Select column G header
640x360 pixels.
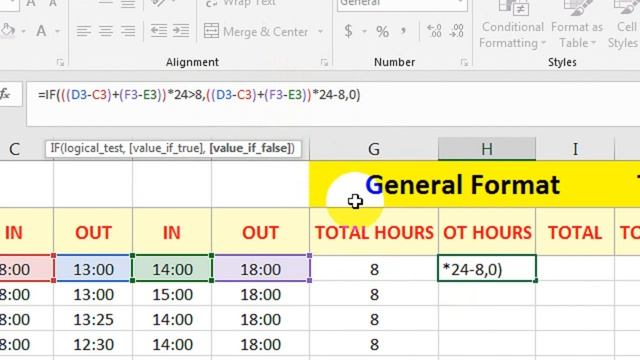374,149
